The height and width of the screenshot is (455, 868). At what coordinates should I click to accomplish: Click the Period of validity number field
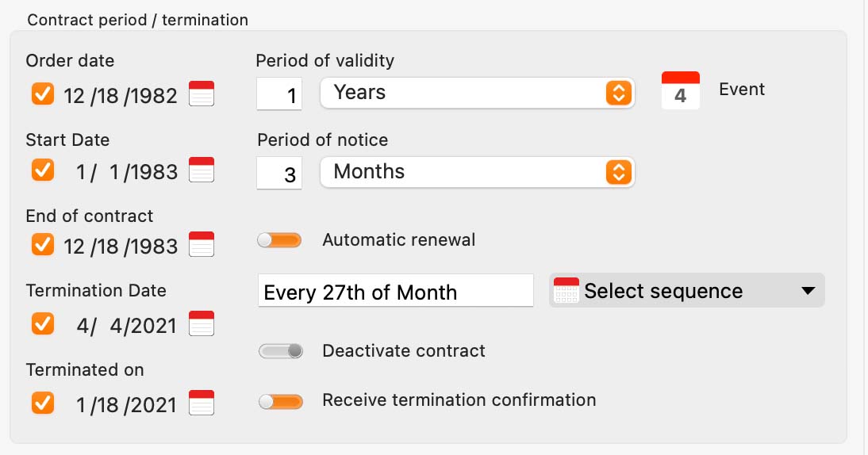(x=279, y=94)
